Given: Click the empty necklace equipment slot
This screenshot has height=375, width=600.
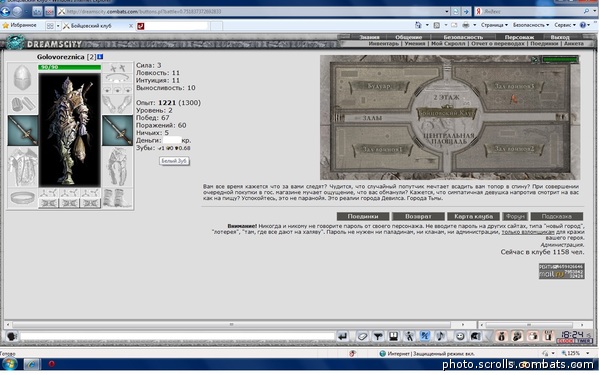Looking at the screenshot, I should click(117, 78).
